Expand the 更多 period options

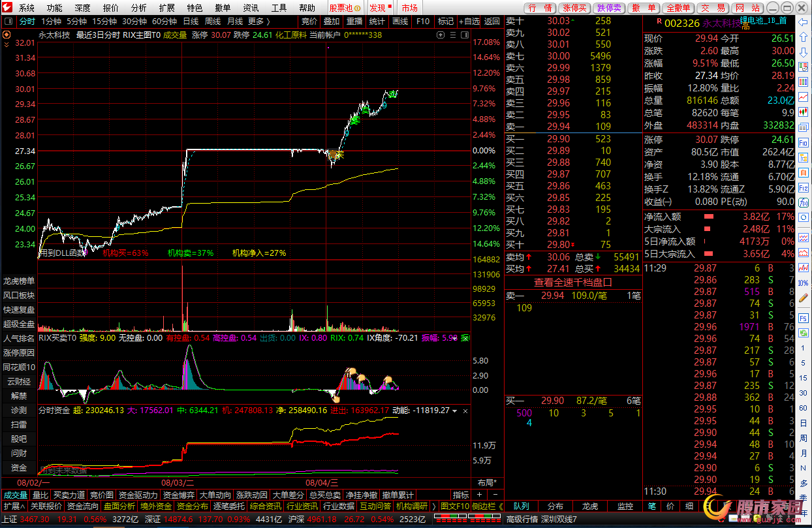click(x=258, y=22)
